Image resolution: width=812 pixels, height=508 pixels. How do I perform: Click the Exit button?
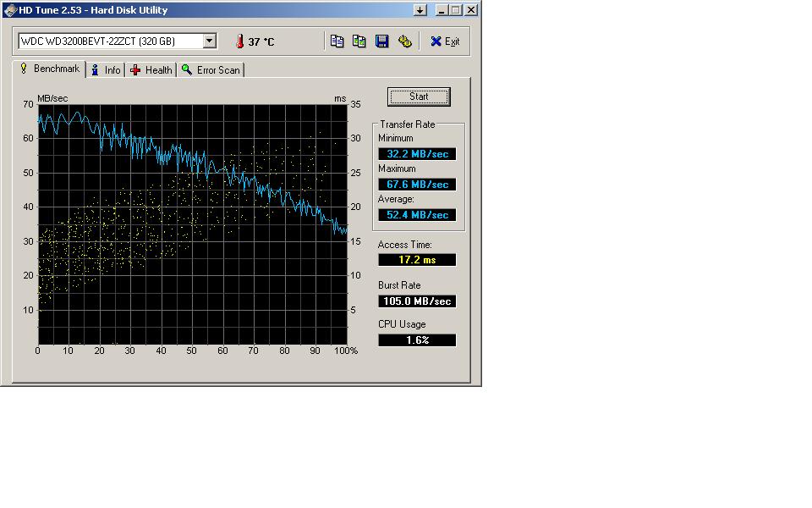pyautogui.click(x=445, y=41)
